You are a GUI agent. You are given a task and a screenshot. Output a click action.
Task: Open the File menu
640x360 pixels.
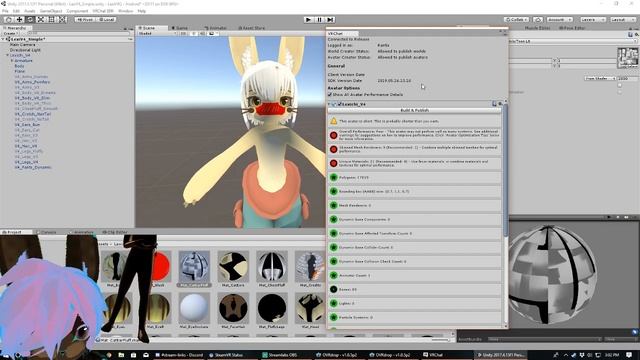point(5,11)
